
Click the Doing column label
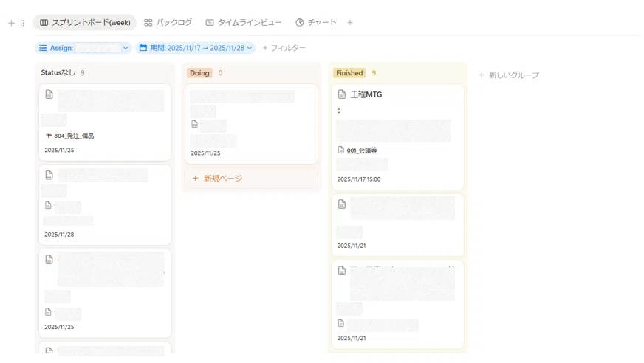[x=199, y=73]
